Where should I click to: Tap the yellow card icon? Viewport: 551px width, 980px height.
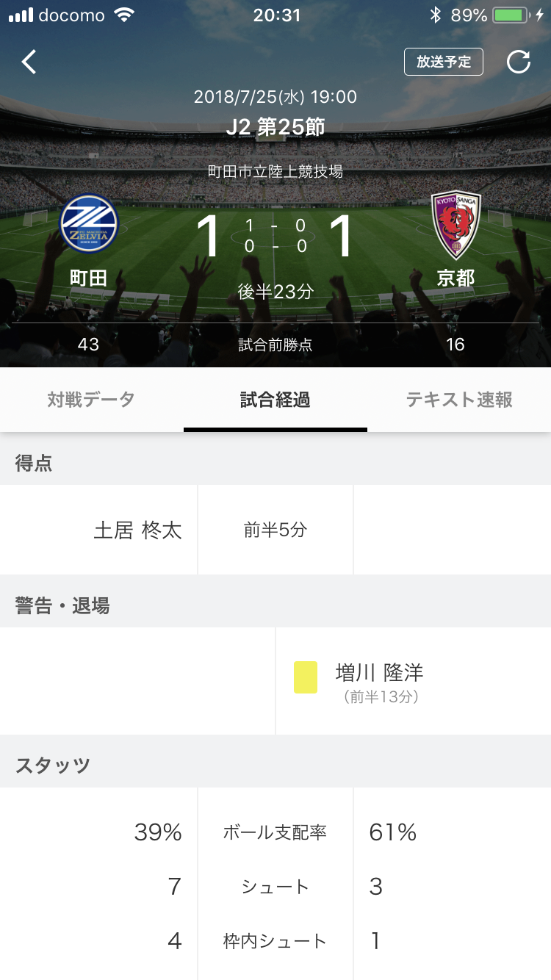click(306, 677)
